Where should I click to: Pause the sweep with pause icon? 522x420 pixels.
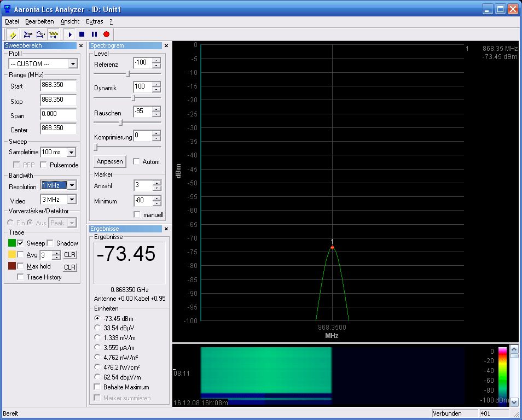pos(94,34)
